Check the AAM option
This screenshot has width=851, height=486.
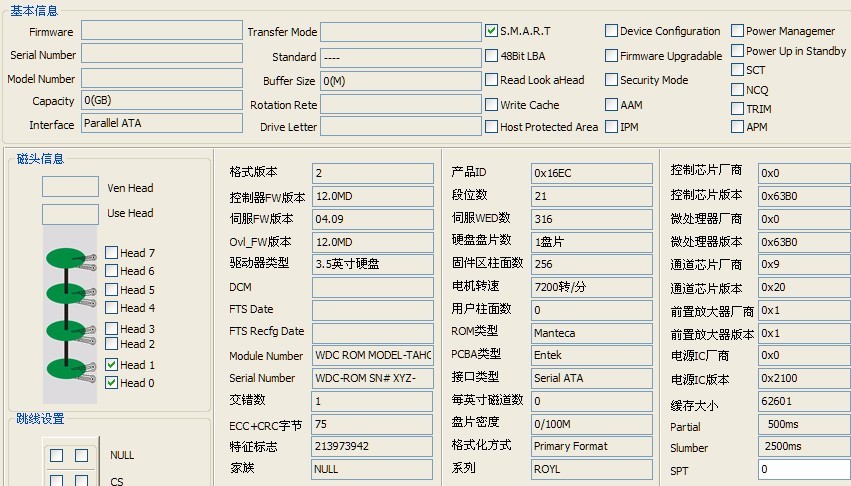[x=611, y=104]
